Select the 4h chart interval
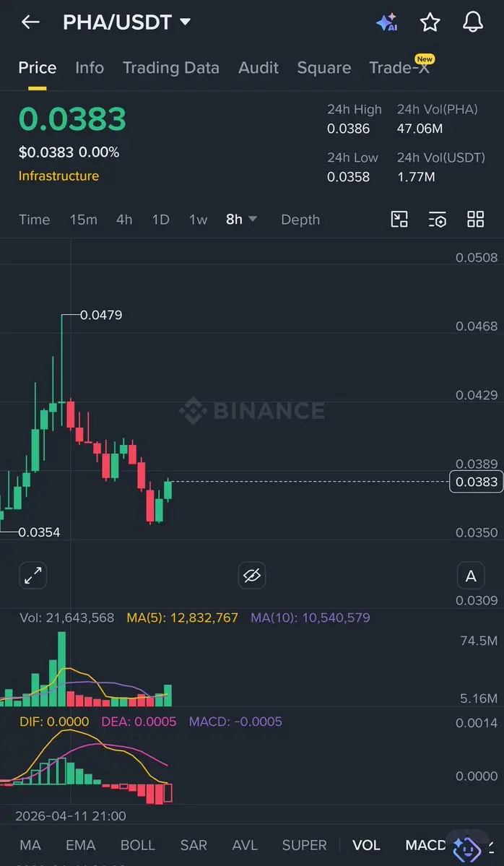This screenshot has width=504, height=866. (x=124, y=220)
